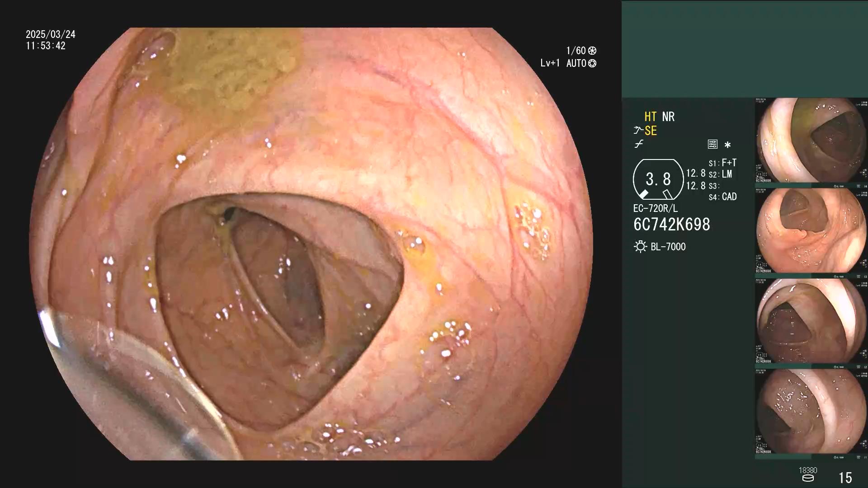Click the tone curve icon below SE

(x=639, y=144)
